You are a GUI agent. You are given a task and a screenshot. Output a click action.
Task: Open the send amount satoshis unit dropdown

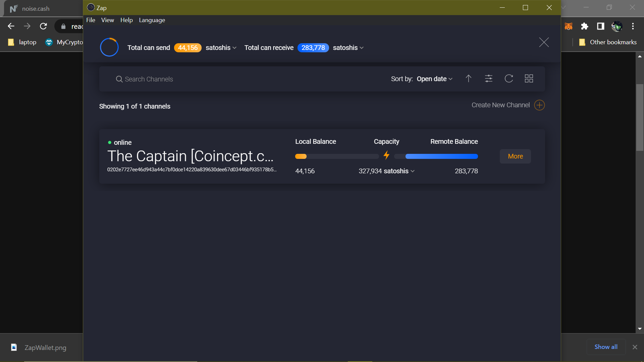click(221, 48)
